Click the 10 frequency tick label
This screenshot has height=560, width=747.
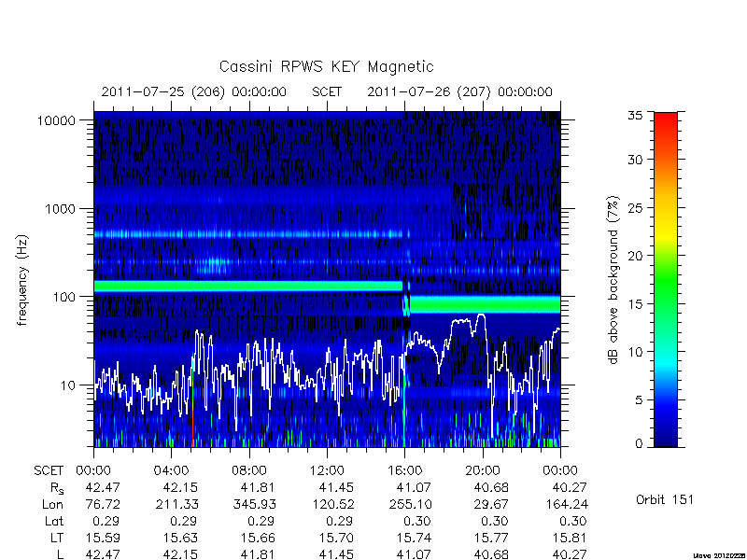coord(67,385)
